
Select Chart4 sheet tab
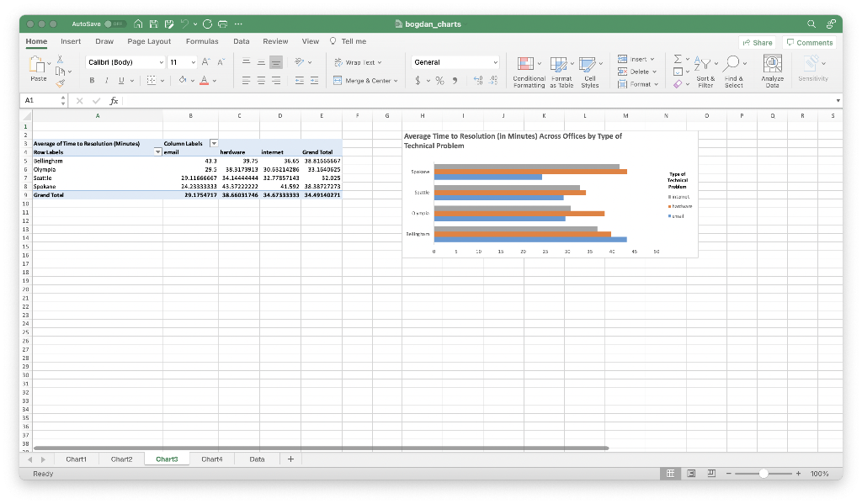(211, 459)
